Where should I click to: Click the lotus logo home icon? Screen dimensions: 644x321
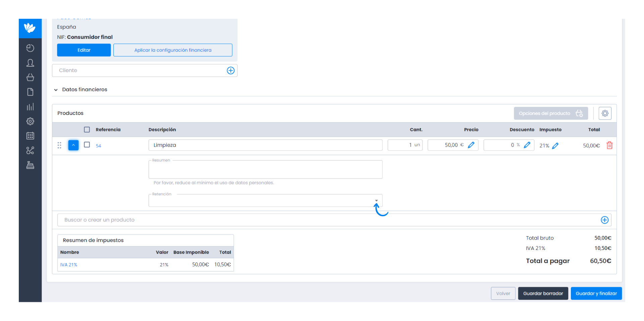click(30, 28)
